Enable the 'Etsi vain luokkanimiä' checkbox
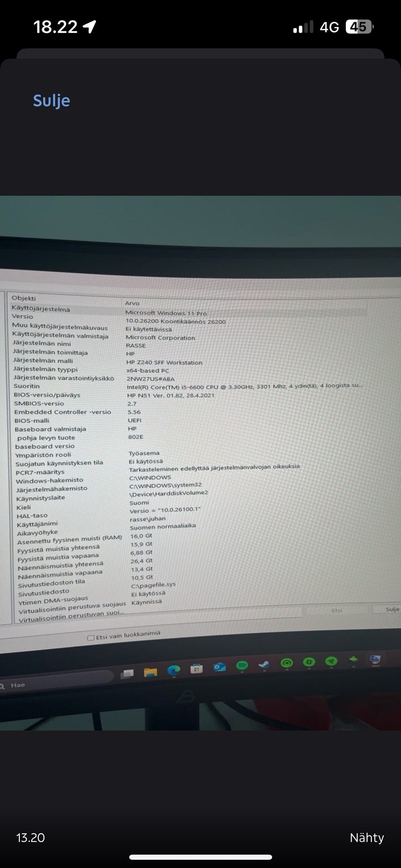 tap(90, 637)
